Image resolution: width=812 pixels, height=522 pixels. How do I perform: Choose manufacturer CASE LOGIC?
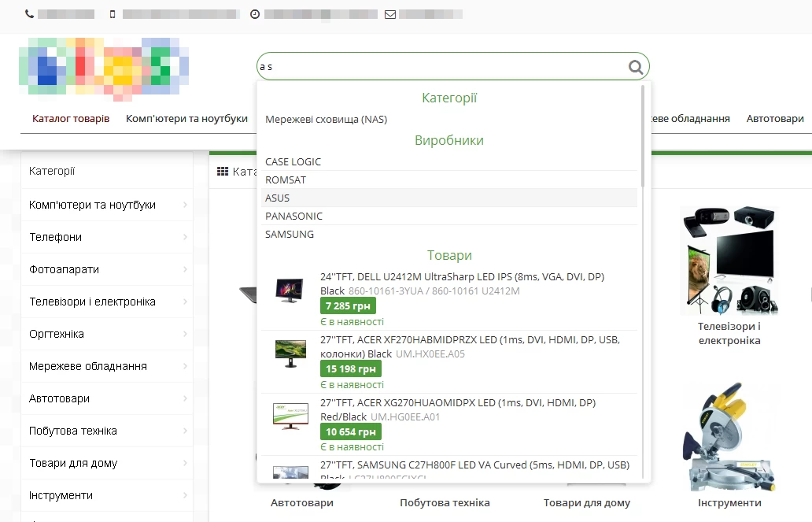(449, 161)
